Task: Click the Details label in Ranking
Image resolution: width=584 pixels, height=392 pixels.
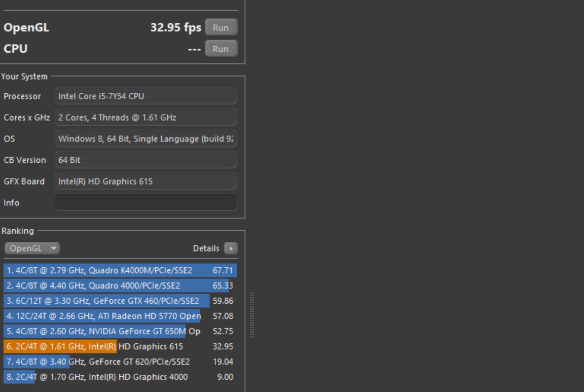Action: pyautogui.click(x=206, y=248)
